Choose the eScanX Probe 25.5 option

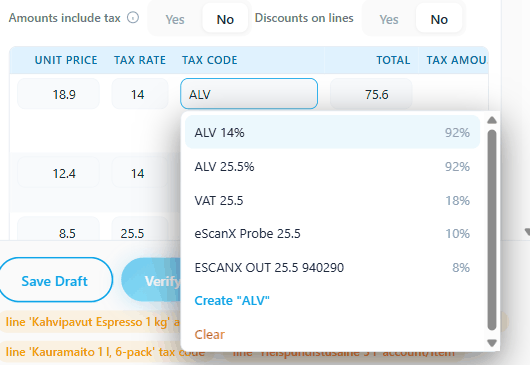point(332,234)
